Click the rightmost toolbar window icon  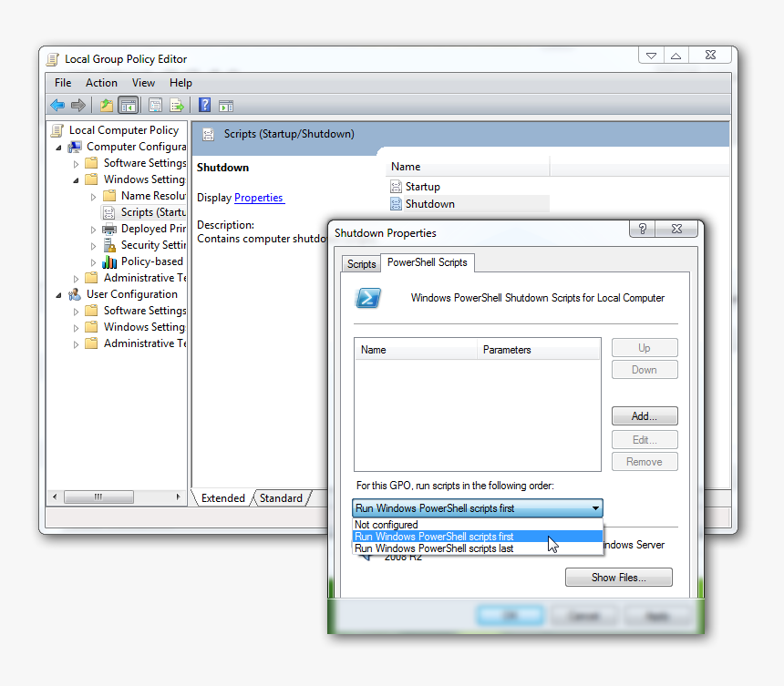(x=225, y=105)
